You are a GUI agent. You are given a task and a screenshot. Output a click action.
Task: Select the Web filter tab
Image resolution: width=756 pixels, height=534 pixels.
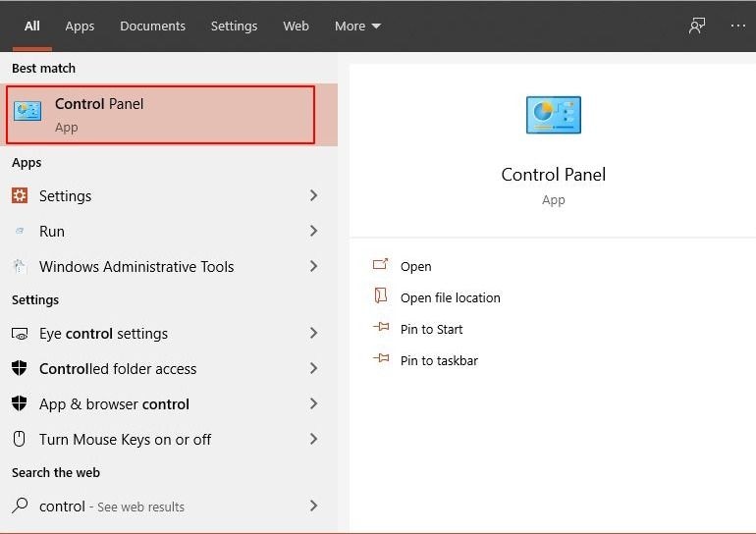296,27
